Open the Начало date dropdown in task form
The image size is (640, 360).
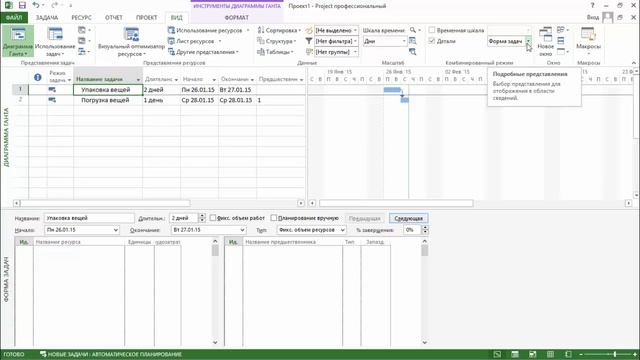(x=116, y=230)
